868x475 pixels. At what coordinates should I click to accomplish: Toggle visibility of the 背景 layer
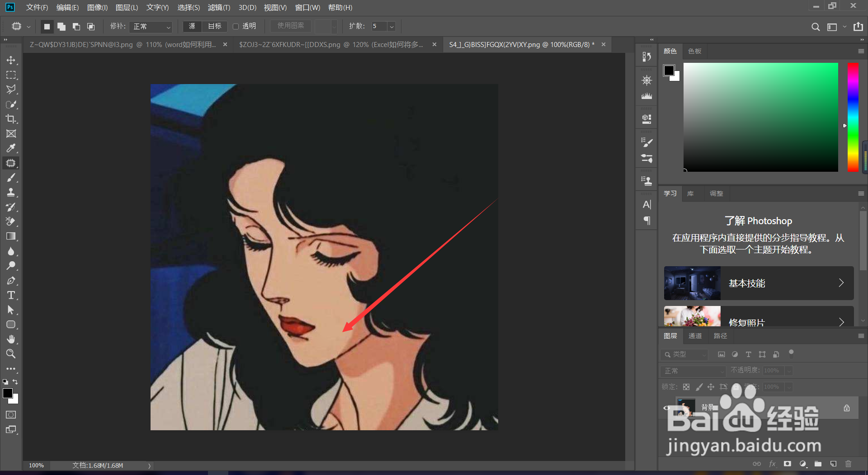667,408
